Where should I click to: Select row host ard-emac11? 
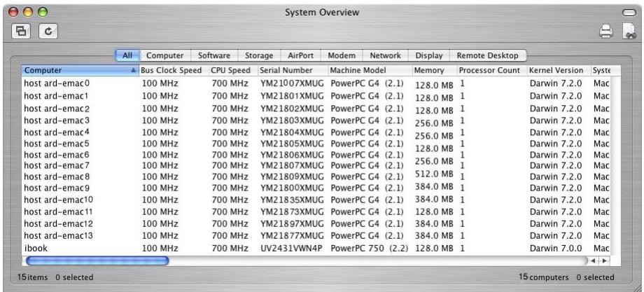316,212
